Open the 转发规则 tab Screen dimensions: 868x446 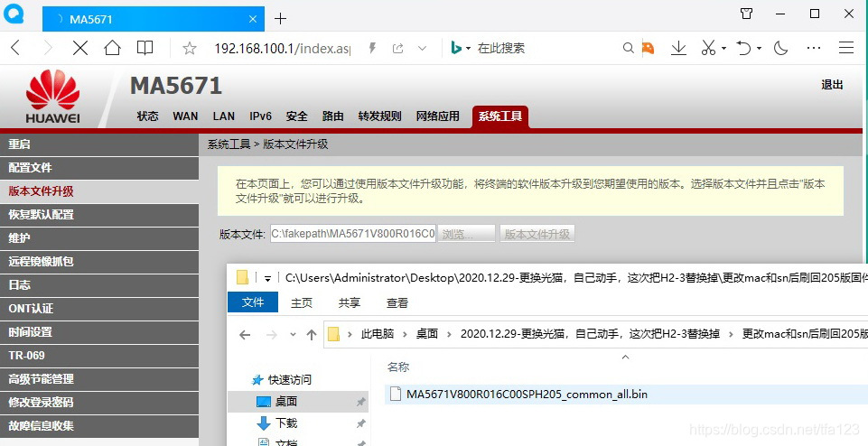379,116
